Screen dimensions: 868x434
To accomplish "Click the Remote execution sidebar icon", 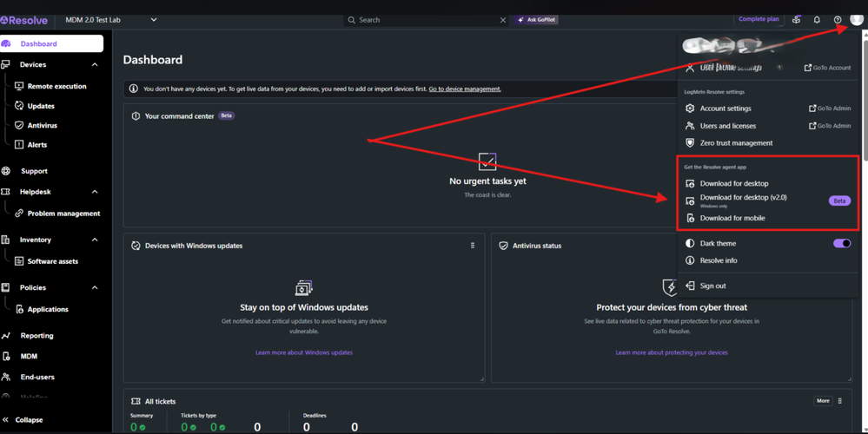I will [x=19, y=87].
